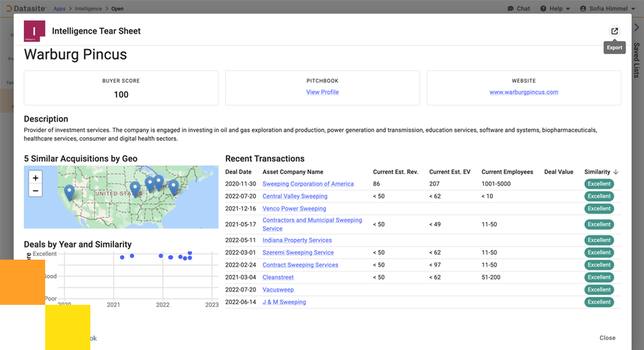Sort by Similarity column arrow
This screenshot has height=350, width=644.
click(616, 172)
